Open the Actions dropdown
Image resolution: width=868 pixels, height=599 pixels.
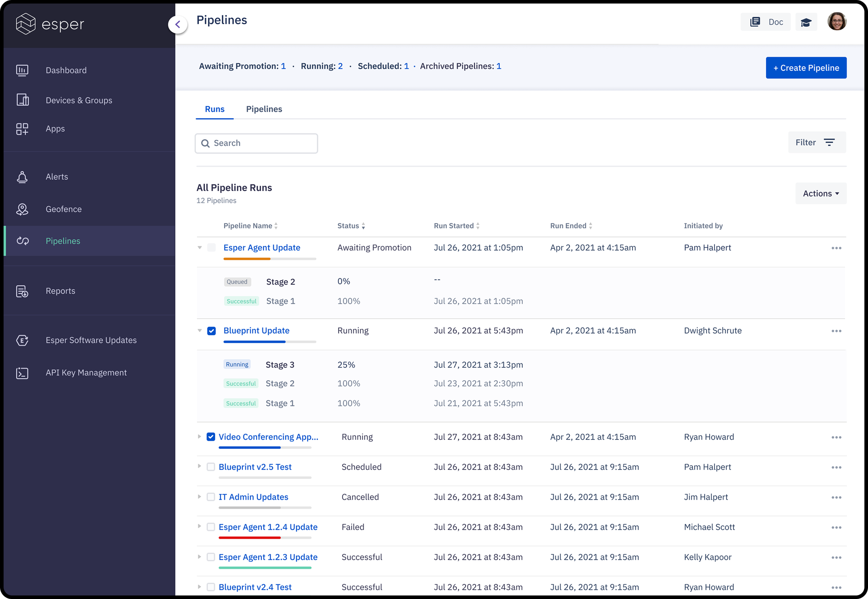(x=821, y=194)
